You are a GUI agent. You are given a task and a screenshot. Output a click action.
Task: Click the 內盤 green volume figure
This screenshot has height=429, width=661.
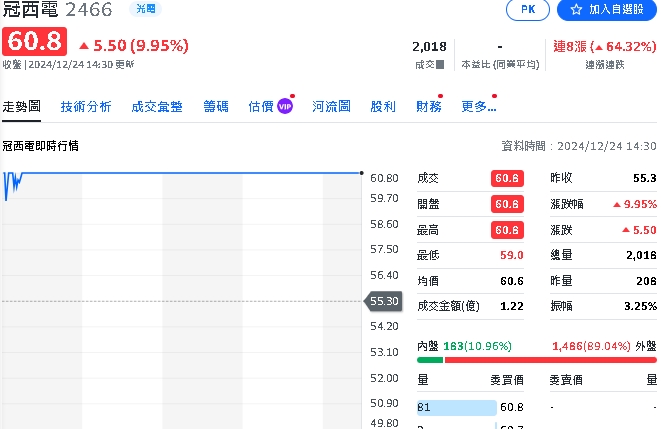pyautogui.click(x=477, y=346)
